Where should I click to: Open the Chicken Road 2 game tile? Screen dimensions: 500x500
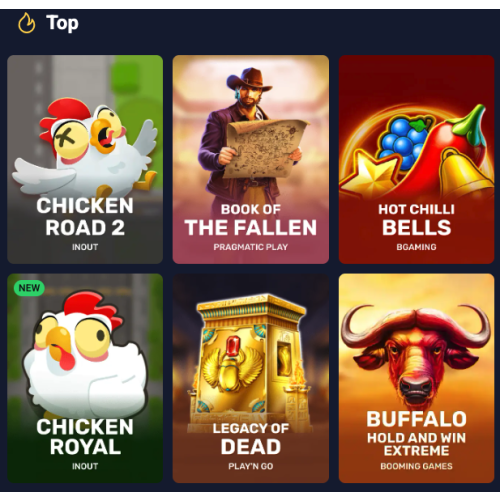pos(85,159)
